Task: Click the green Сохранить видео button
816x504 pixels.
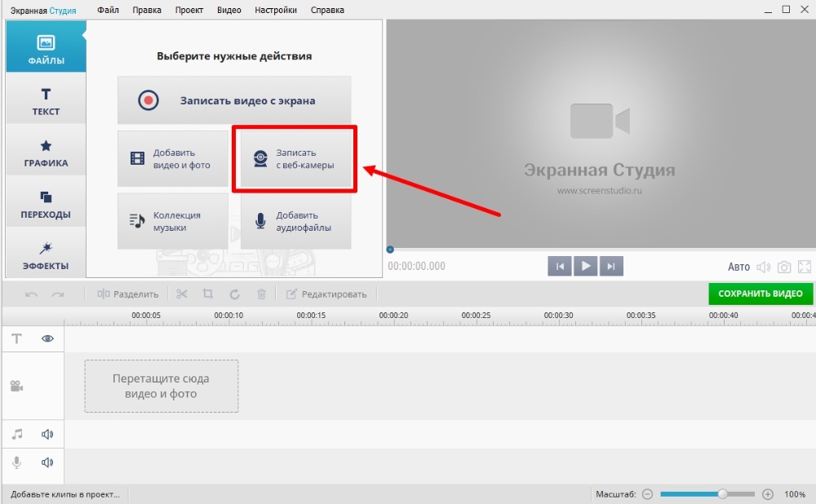Action: pos(760,294)
